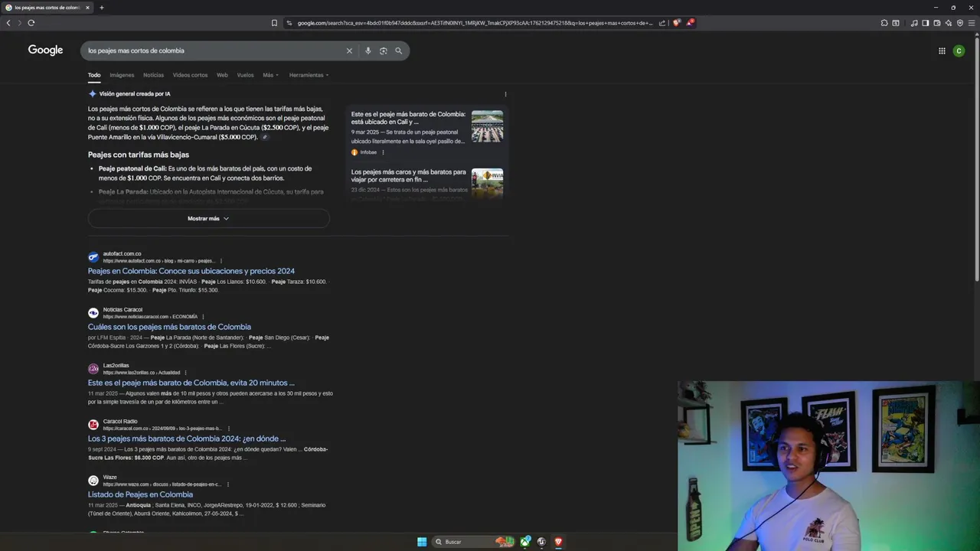Switch to the Vuelos tab
The width and height of the screenshot is (980, 551).
tap(245, 75)
